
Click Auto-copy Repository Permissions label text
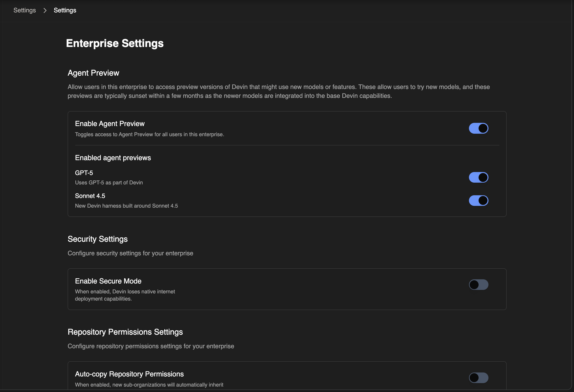tap(129, 374)
